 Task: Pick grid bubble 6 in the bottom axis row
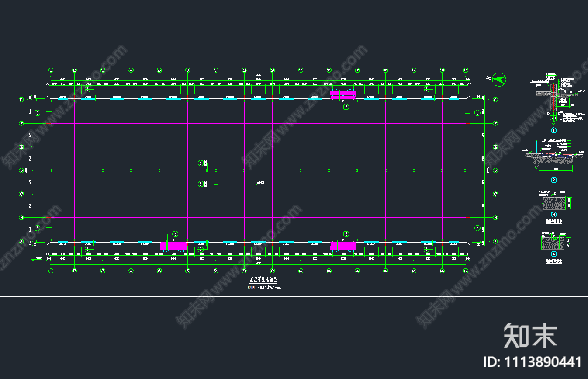pyautogui.click(x=187, y=271)
